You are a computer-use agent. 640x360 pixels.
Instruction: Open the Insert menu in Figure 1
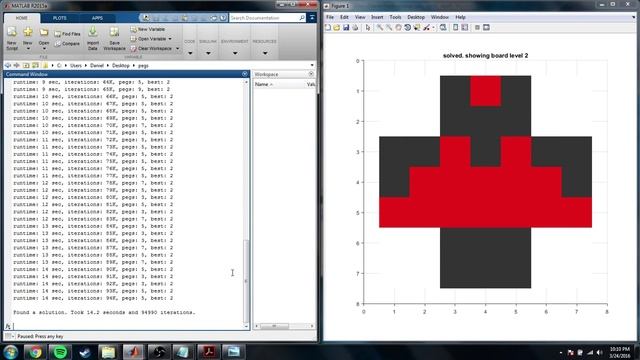pyautogui.click(x=377, y=17)
